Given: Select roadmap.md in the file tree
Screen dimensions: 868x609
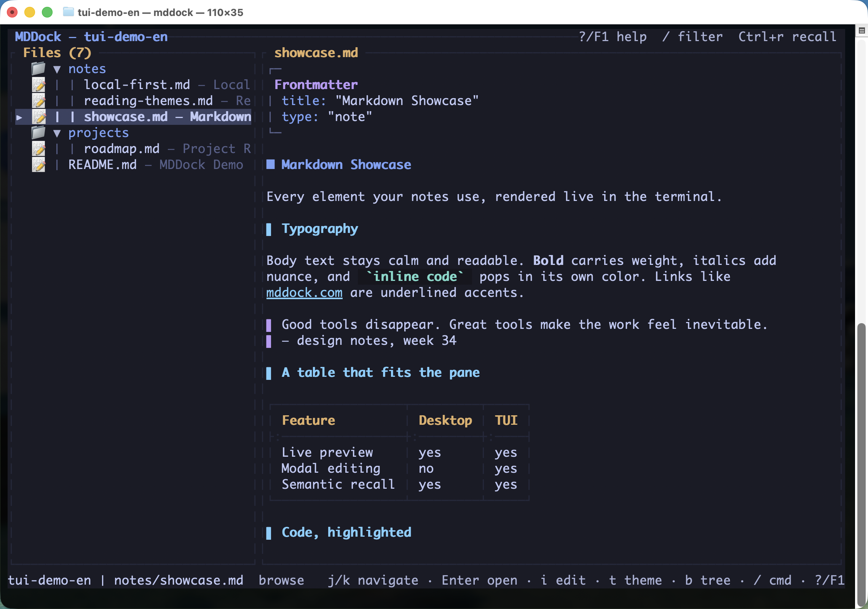Looking at the screenshot, I should click(x=122, y=149).
